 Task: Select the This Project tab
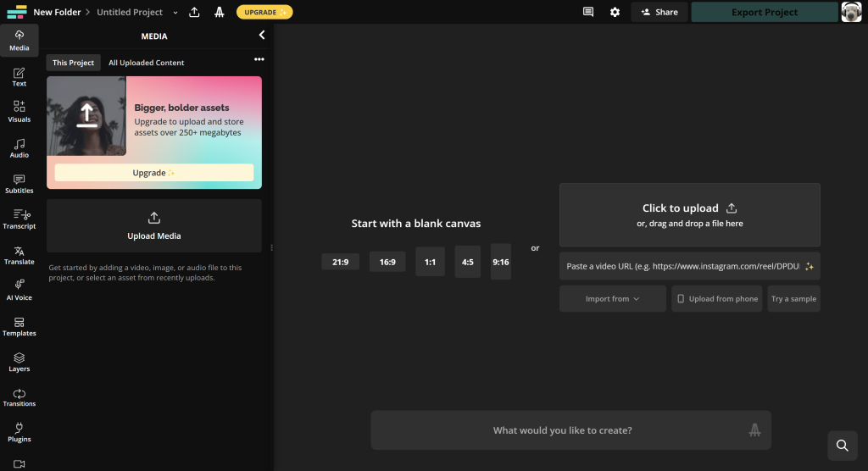coord(73,63)
